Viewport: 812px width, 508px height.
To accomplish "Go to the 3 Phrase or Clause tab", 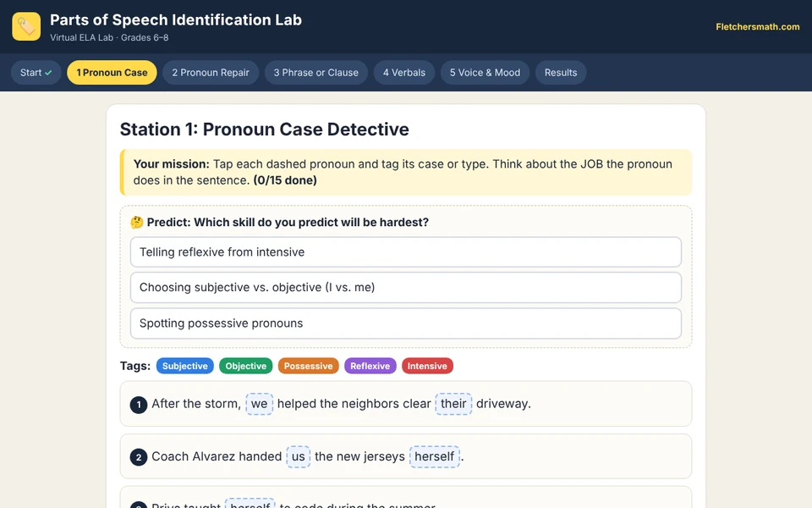I will (315, 73).
